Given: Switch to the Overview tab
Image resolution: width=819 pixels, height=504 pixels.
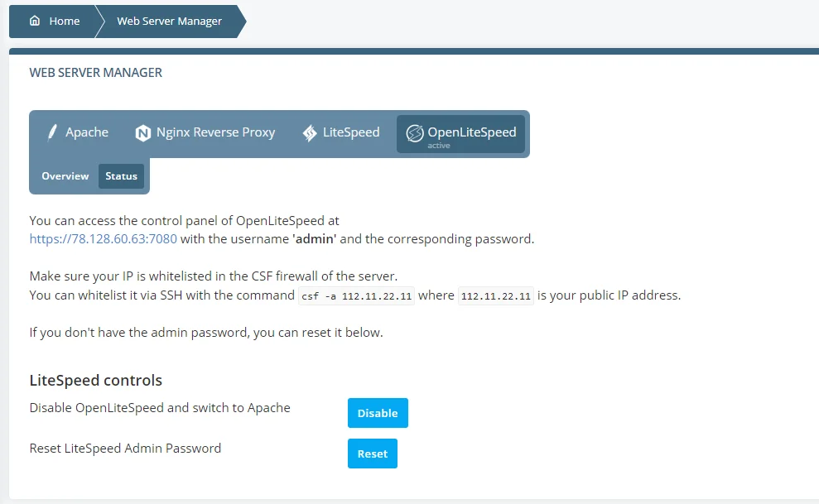Looking at the screenshot, I should pos(65,175).
